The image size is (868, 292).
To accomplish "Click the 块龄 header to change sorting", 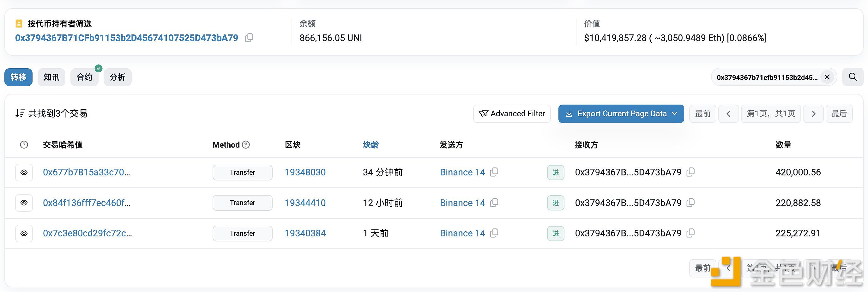I will click(370, 145).
